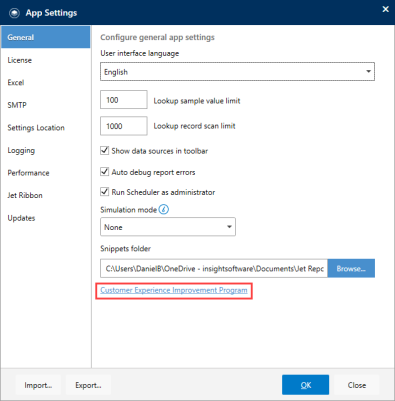This screenshot has height=401, width=395.
Task: Go to Settings Location section
Action: (36, 128)
